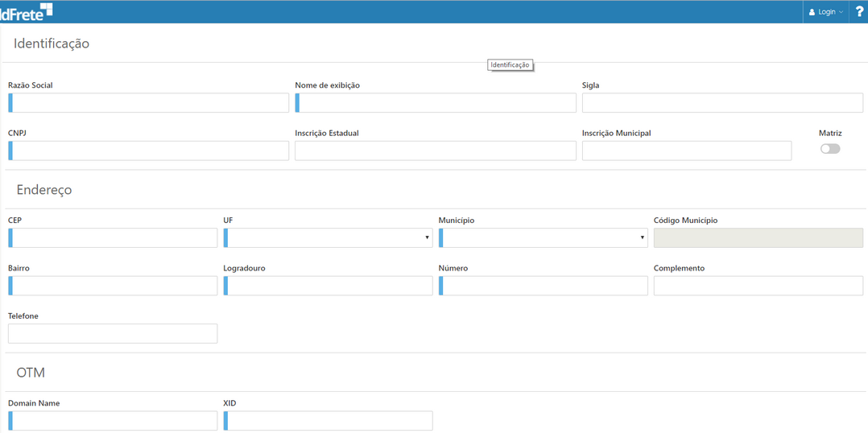This screenshot has width=868, height=433.
Task: Click the Razão Social input field
Action: click(149, 102)
